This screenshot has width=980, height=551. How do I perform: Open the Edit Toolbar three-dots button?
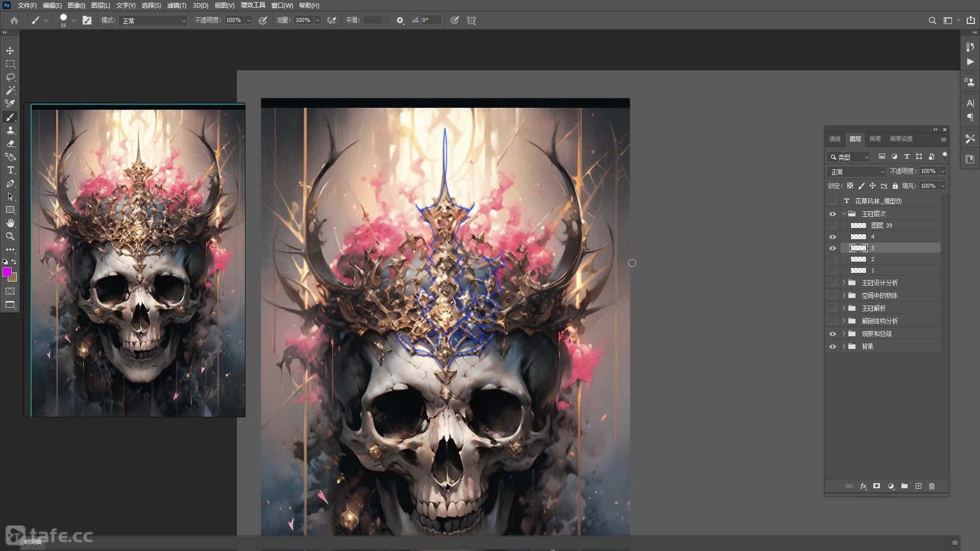click(10, 250)
